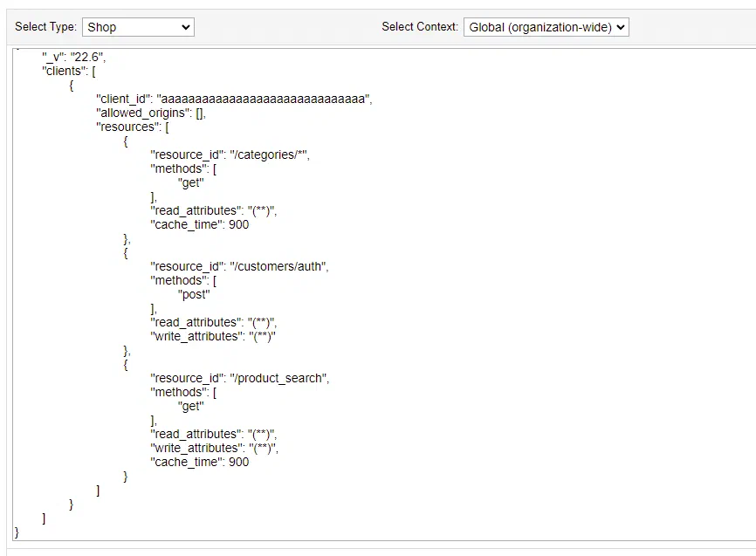Click the "_v": "22.6" line
756x556 pixels.
pyautogui.click(x=74, y=57)
